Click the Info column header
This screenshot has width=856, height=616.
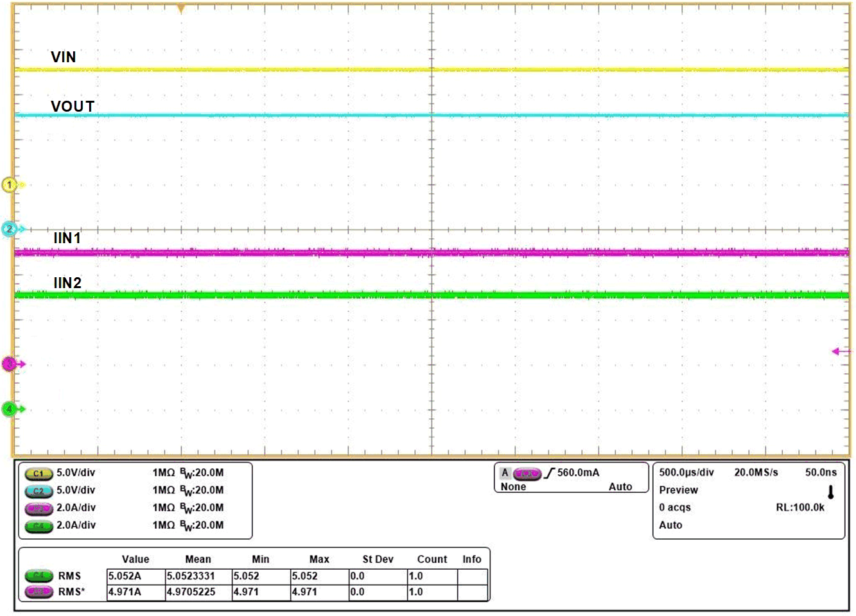pos(472,560)
